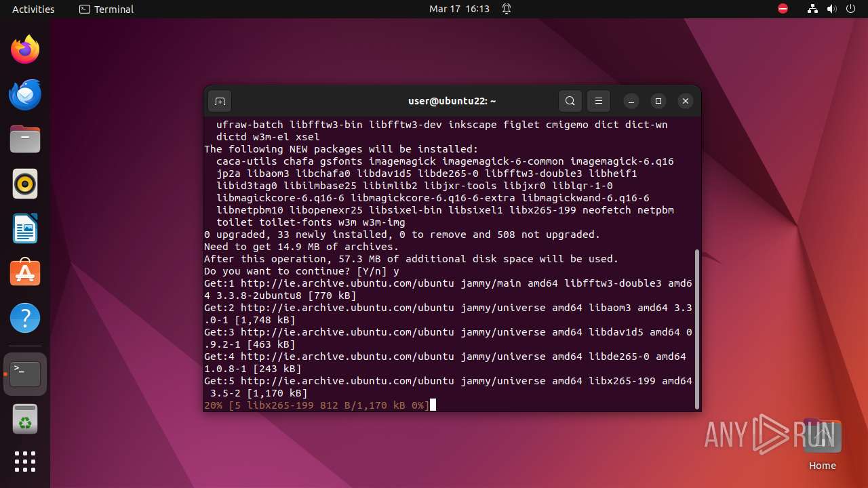Click the 'Get:5' libx265-199 download line
Image resolution: width=868 pixels, height=488 pixels.
tap(448, 387)
